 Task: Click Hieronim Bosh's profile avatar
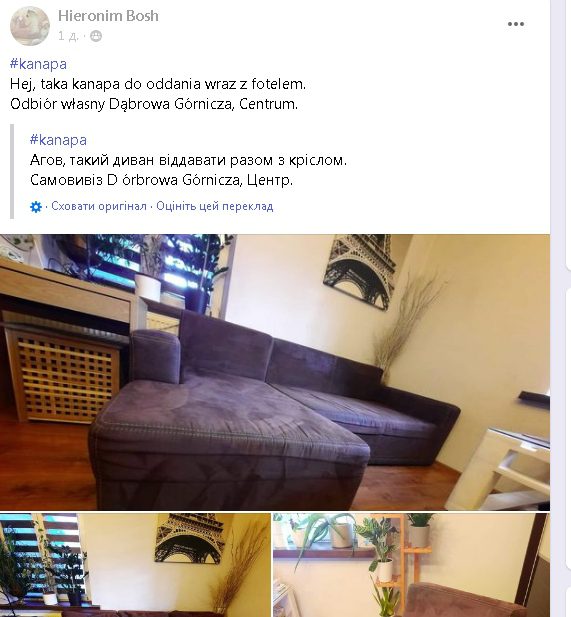30,26
